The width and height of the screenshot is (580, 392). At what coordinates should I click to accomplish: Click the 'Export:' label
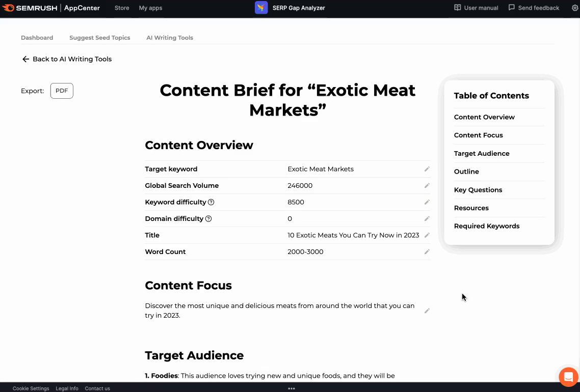pos(32,91)
